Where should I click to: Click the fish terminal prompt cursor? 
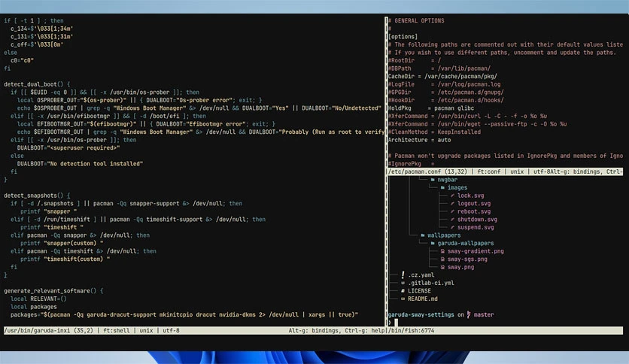pyautogui.click(x=396, y=323)
